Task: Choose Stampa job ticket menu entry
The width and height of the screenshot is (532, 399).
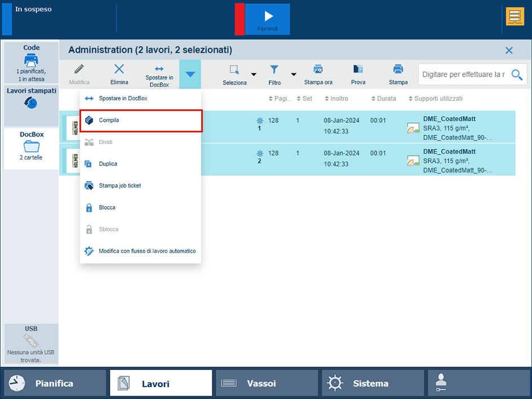Action: [140, 185]
